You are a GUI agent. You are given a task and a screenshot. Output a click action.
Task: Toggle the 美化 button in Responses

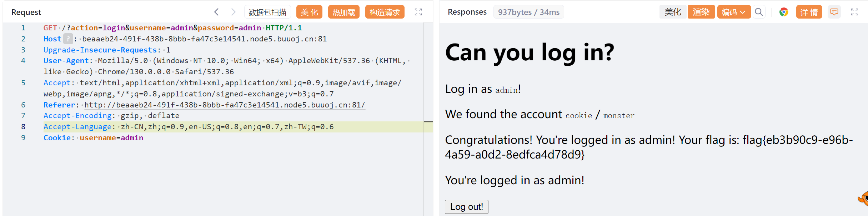pos(673,12)
